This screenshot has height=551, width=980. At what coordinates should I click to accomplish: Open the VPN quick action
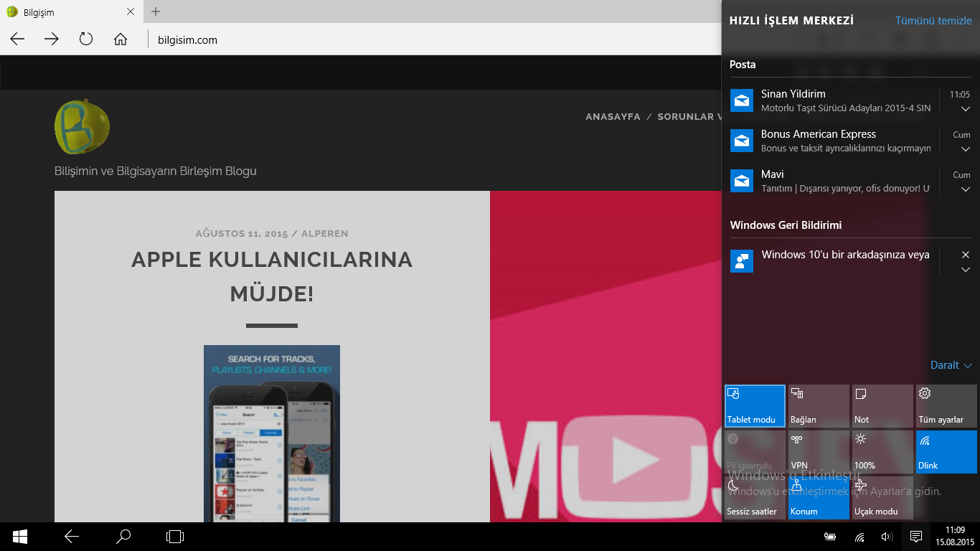click(x=819, y=452)
